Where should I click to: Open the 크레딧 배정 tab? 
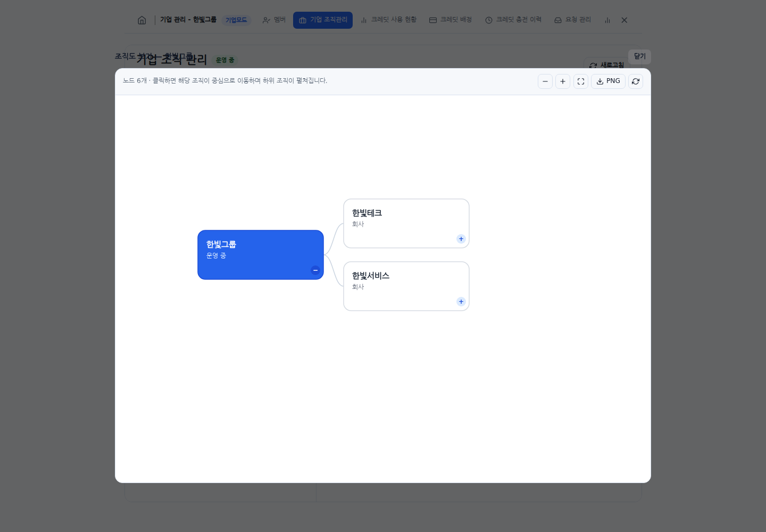tap(451, 20)
